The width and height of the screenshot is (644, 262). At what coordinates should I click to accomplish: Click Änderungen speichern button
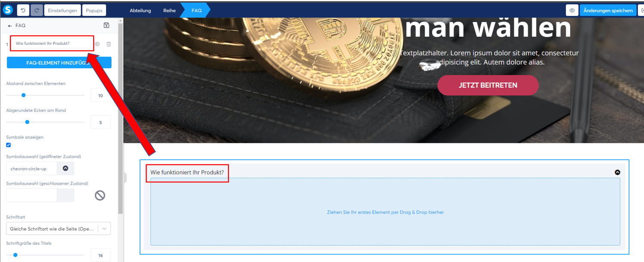pos(608,10)
